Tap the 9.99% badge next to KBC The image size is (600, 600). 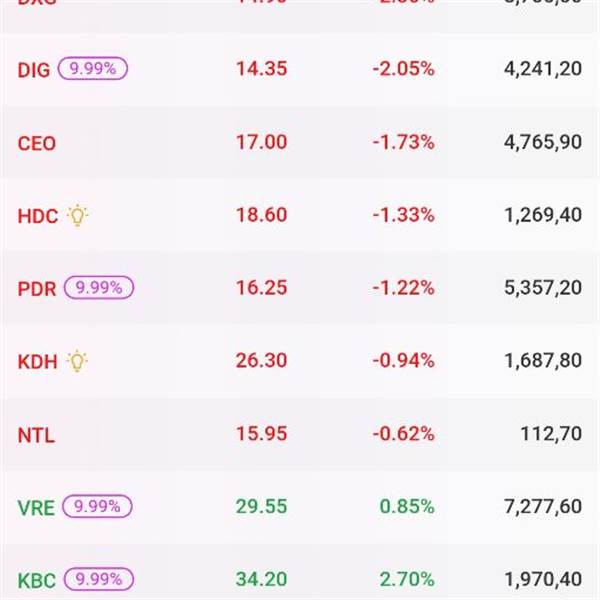tap(98, 579)
